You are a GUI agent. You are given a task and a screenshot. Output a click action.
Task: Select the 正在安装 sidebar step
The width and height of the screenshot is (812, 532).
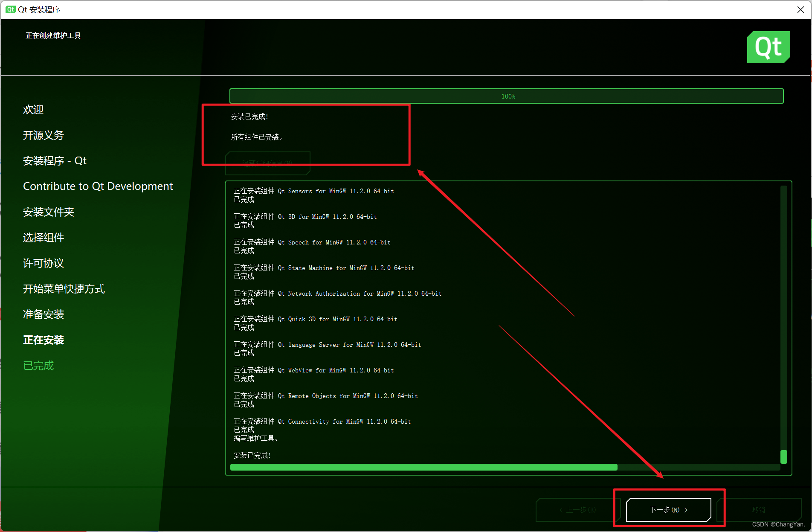[x=43, y=340]
